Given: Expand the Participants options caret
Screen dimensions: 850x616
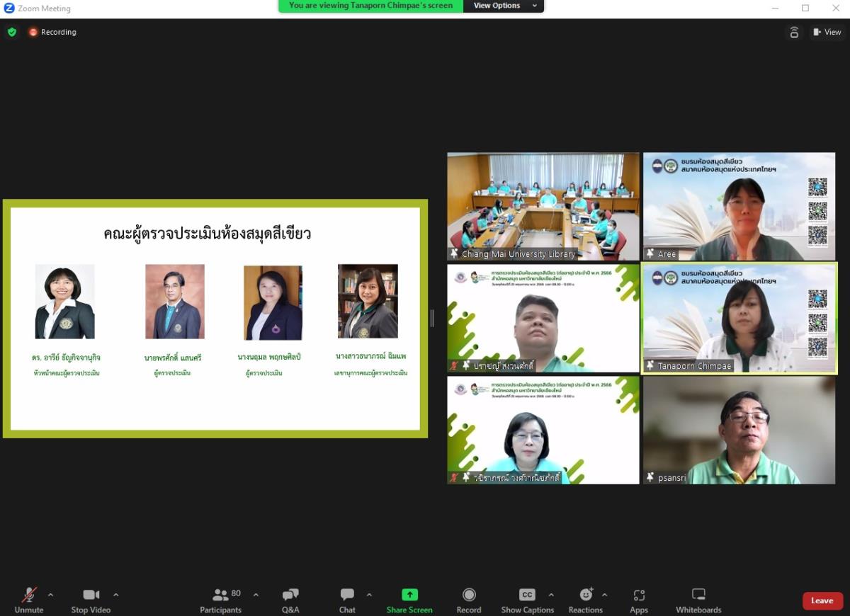Looking at the screenshot, I should (256, 595).
